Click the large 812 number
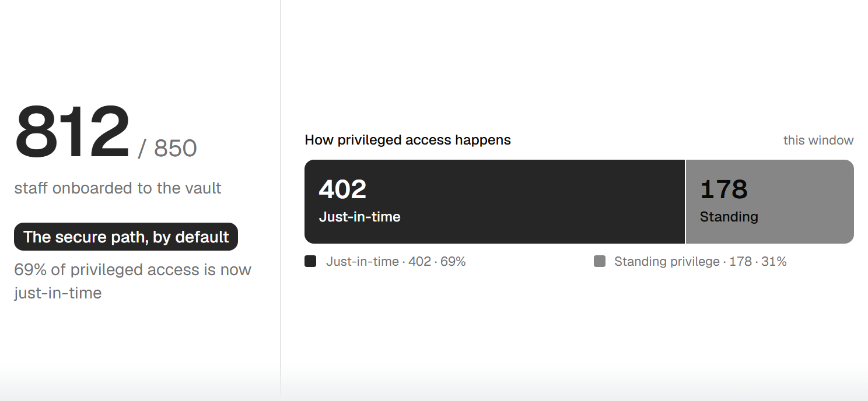This screenshot has height=401, width=868. click(72, 132)
